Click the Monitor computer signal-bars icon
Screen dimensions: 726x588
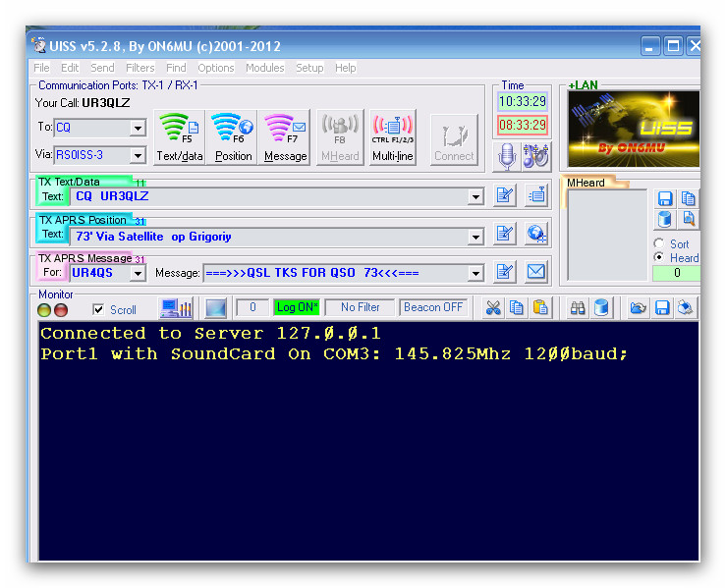176,308
